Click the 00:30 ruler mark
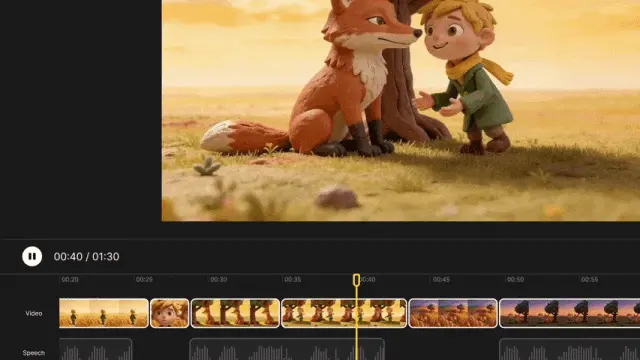640x360 pixels. click(x=218, y=280)
